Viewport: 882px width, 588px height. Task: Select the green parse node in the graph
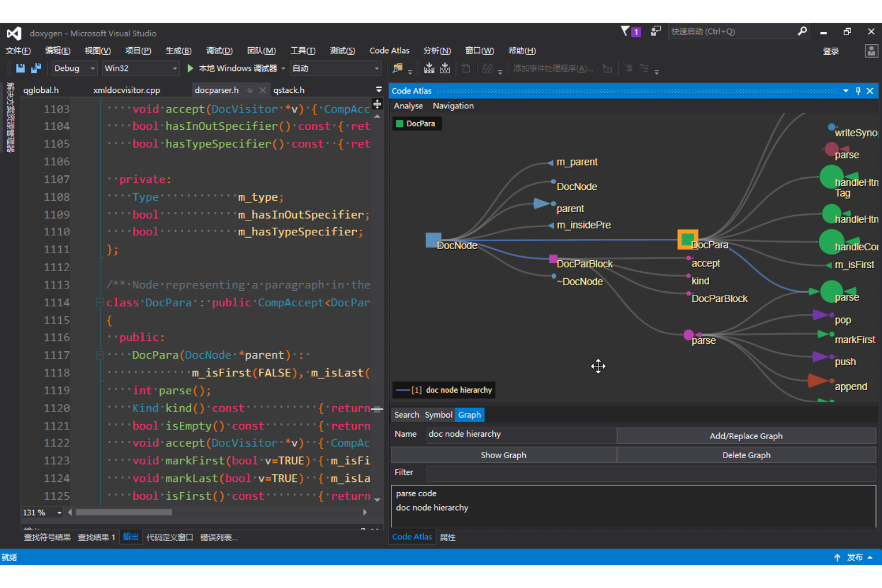831,291
